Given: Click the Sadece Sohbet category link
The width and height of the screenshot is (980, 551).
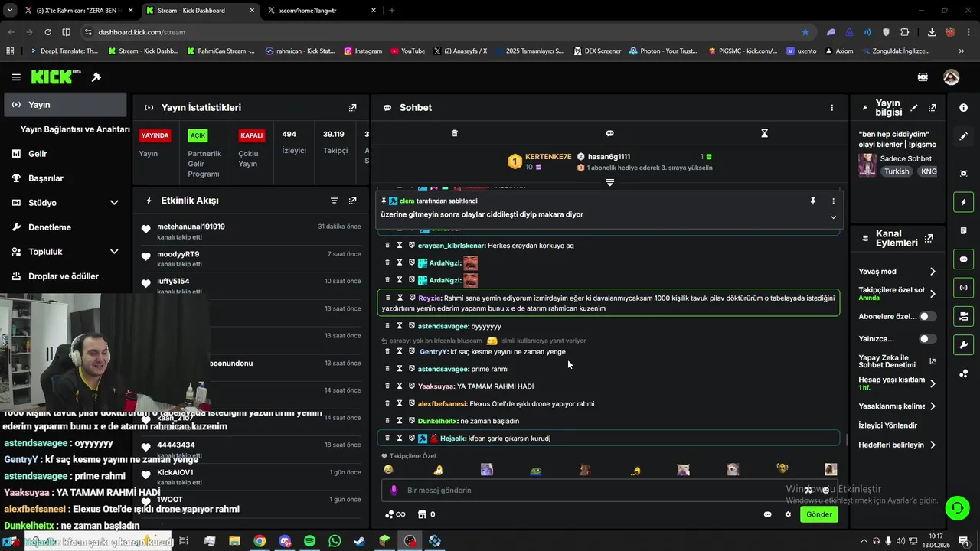Looking at the screenshot, I should 906,158.
